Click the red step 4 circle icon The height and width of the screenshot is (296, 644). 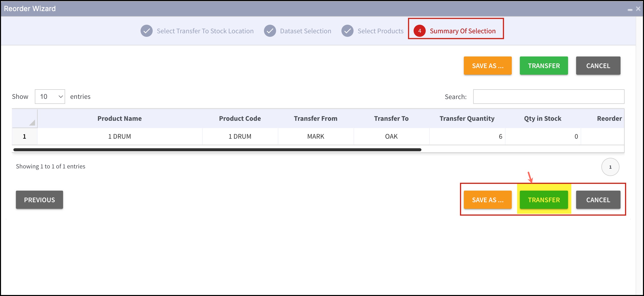[419, 31]
